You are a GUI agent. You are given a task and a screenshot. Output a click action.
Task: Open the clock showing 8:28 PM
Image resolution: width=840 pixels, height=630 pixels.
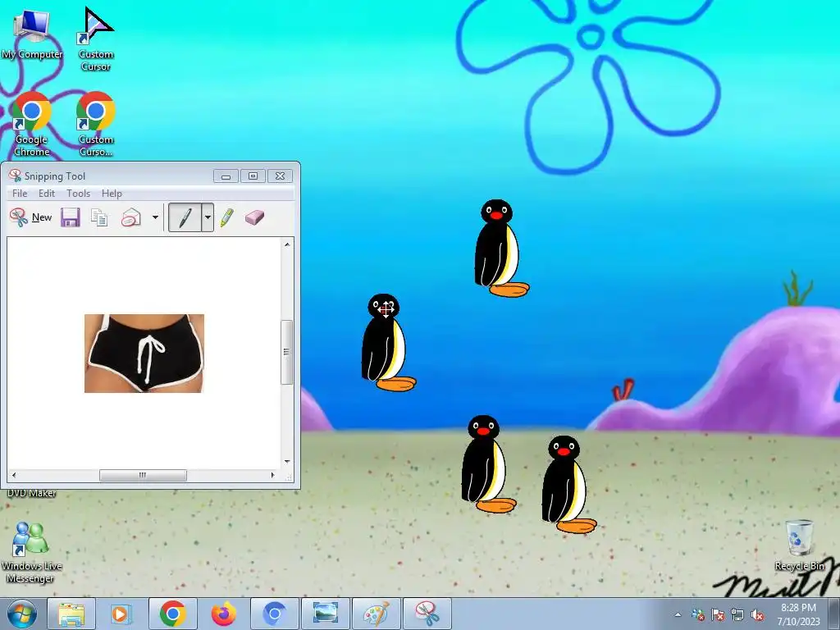click(x=798, y=614)
